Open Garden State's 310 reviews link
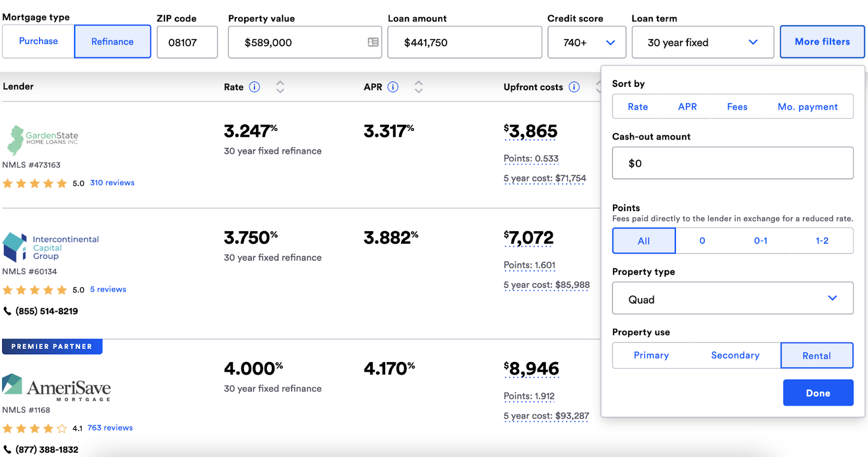This screenshot has height=457, width=868. tap(112, 183)
